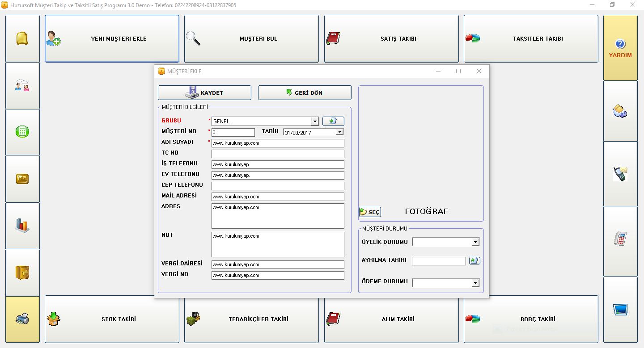The height and width of the screenshot is (348, 644).
Task: Click the icon button beside AYRILMA TARİHİ
Action: 475,260
